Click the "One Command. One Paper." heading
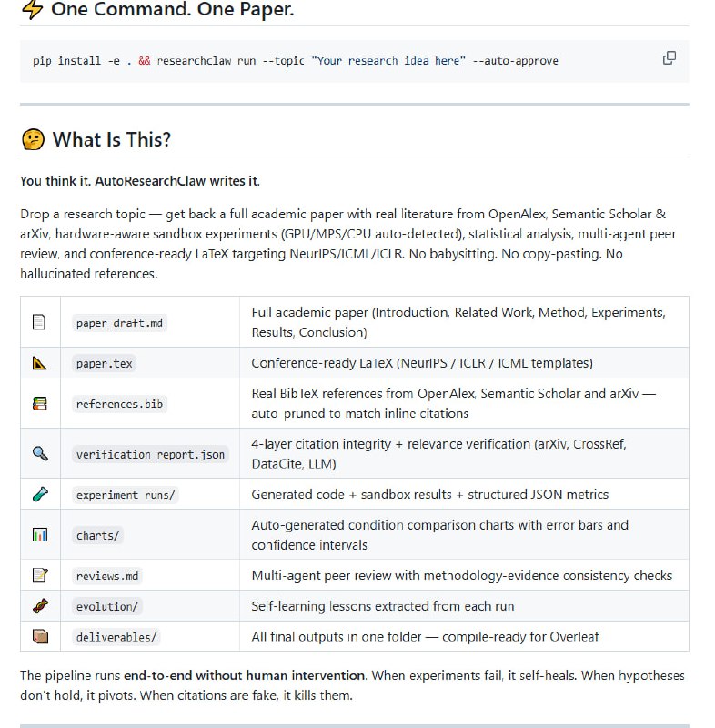Screen dimensions: 715x728 coord(172,10)
